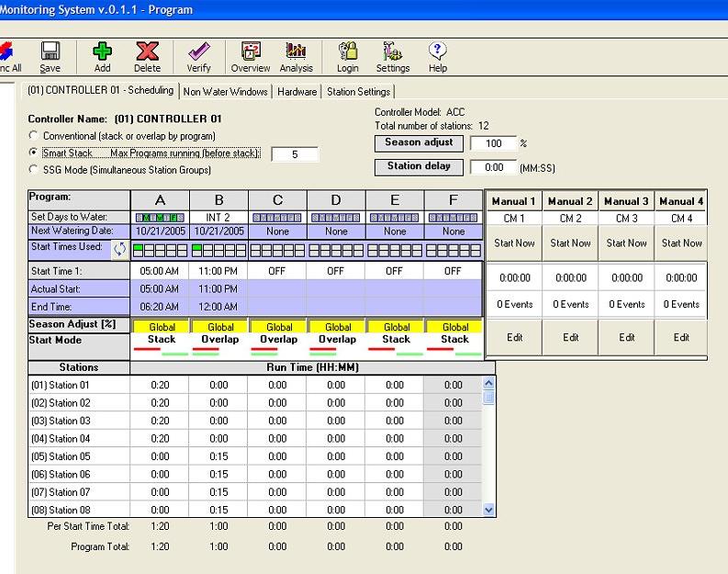Screen dimensions: 728x574
Task: Select the Smart Stack radio button
Action: [33, 152]
